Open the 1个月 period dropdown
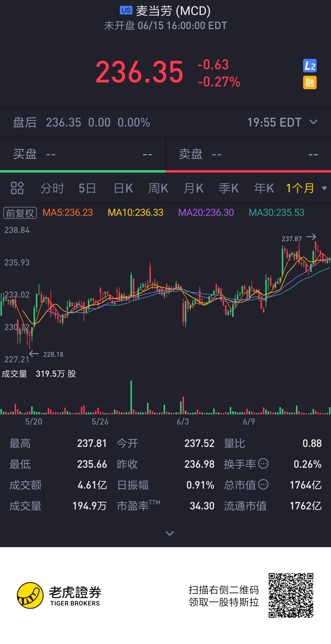 pos(306,188)
